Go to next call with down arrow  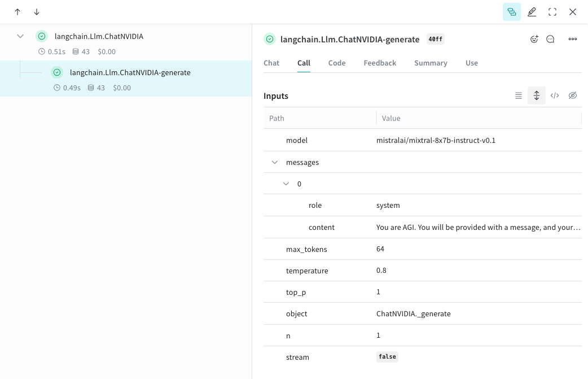point(37,12)
